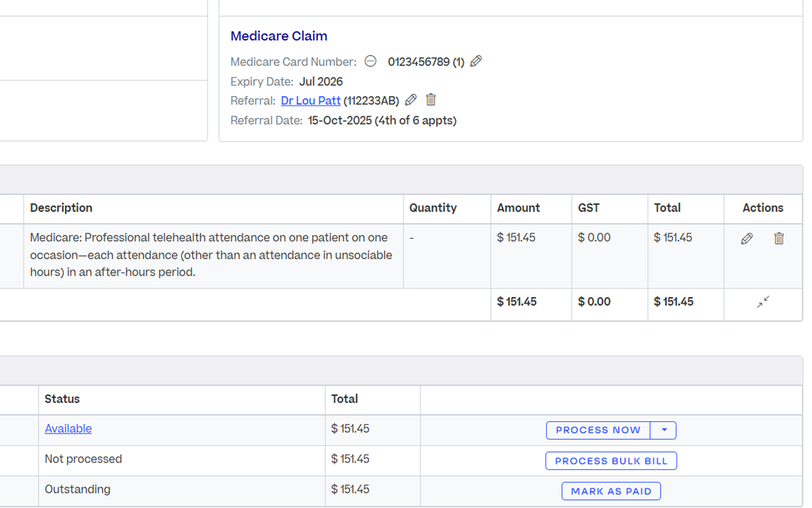This screenshot has width=812, height=508.
Task: Delete the Medicare telehealth line item
Action: pyautogui.click(x=779, y=239)
